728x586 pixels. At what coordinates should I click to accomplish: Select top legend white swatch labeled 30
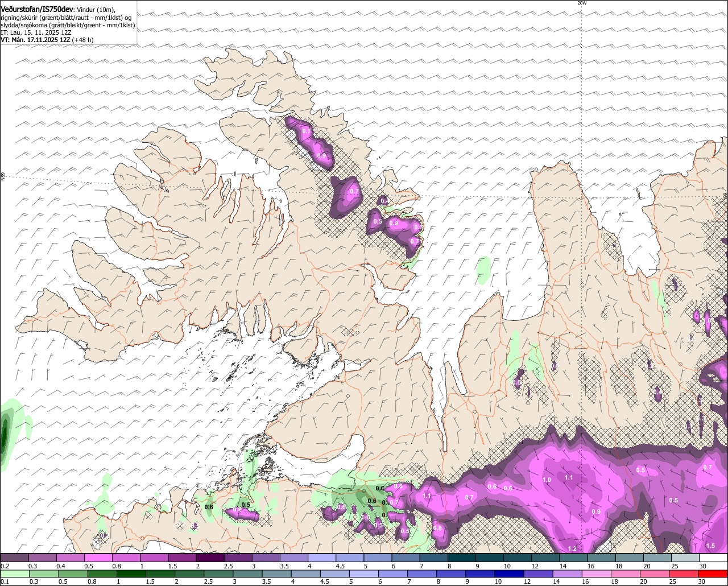[x=714, y=558]
